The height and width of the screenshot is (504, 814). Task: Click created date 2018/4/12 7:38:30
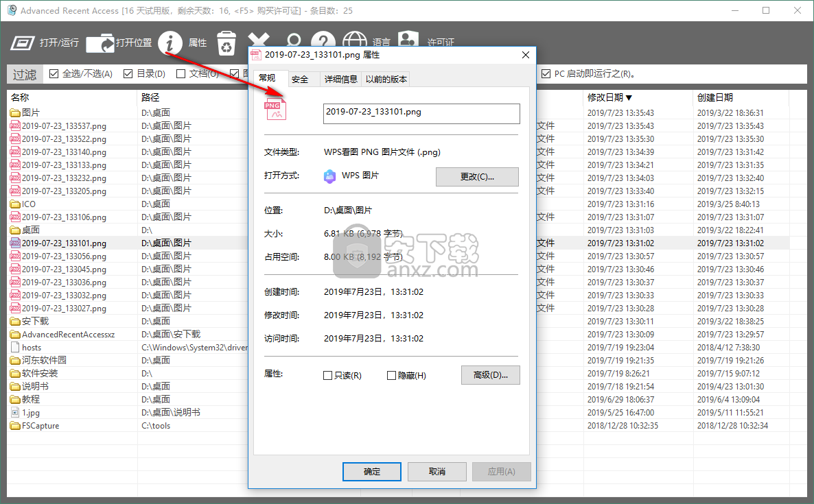(728, 348)
